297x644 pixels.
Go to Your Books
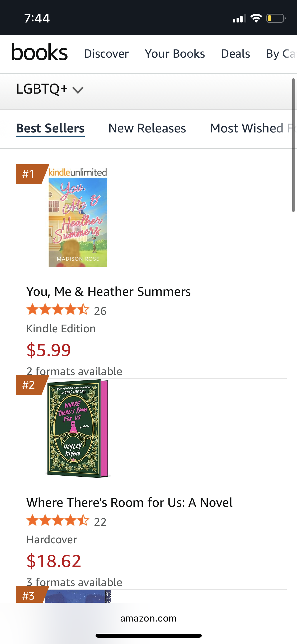tap(175, 54)
